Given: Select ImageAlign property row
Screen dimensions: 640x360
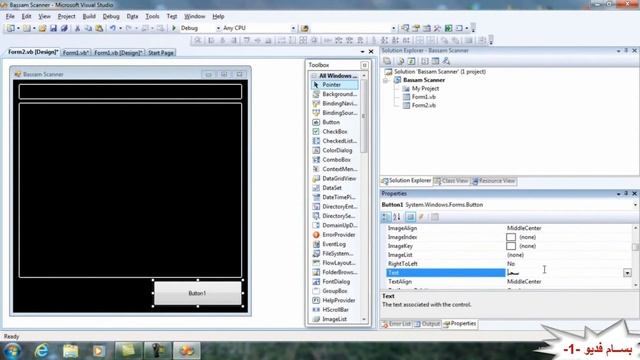Looking at the screenshot, I should pyautogui.click(x=509, y=228).
